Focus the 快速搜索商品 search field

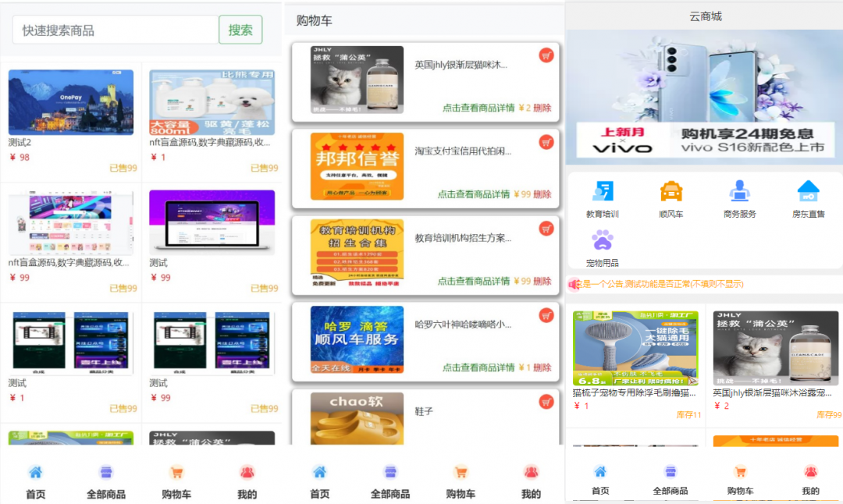(x=115, y=30)
